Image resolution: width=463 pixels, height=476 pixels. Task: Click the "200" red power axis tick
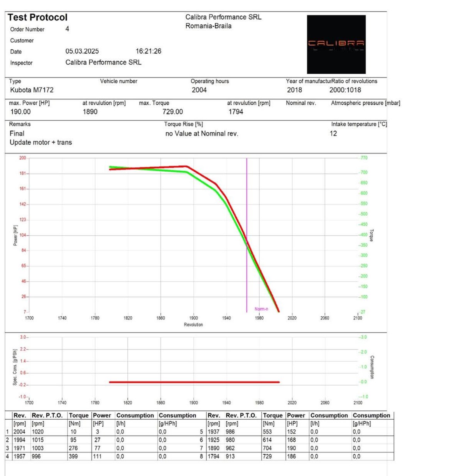(x=23, y=158)
